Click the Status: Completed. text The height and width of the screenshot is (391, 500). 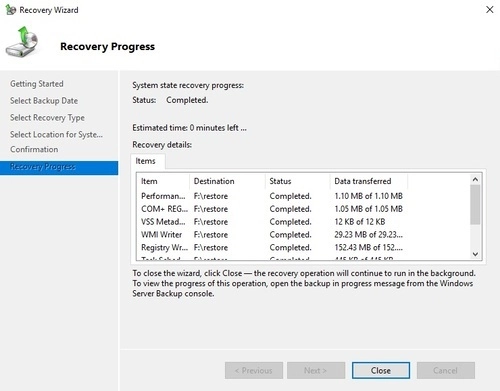coord(170,100)
